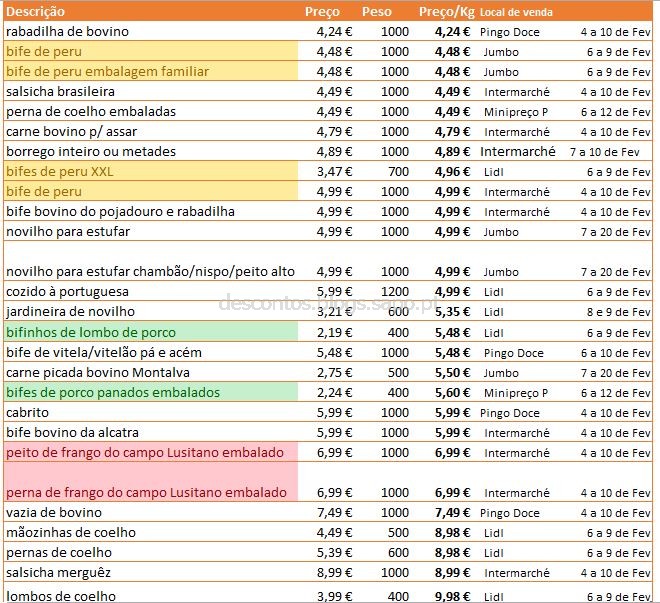Click '8 e 9 de Fev' date cell
The width and height of the screenshot is (660, 603).
pos(619,312)
